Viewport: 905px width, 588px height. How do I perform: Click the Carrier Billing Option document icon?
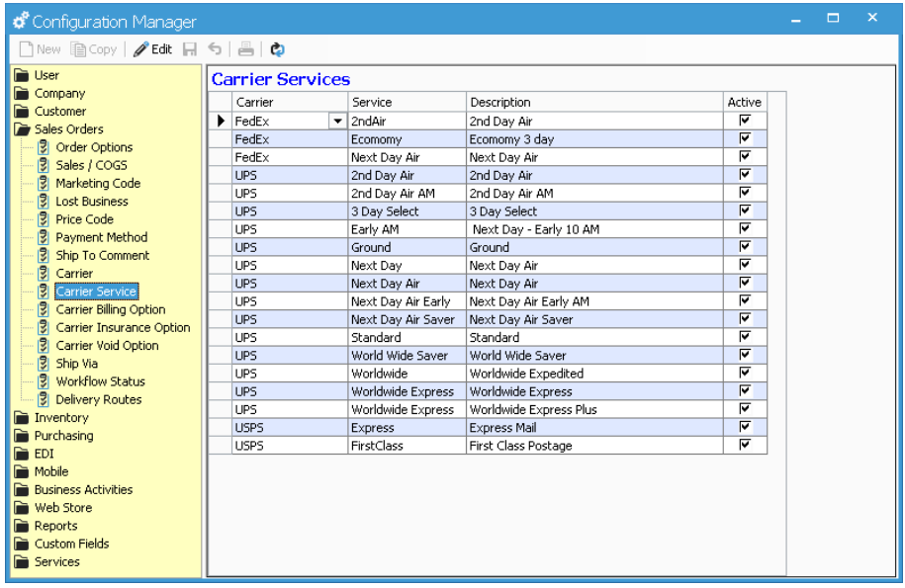click(44, 309)
